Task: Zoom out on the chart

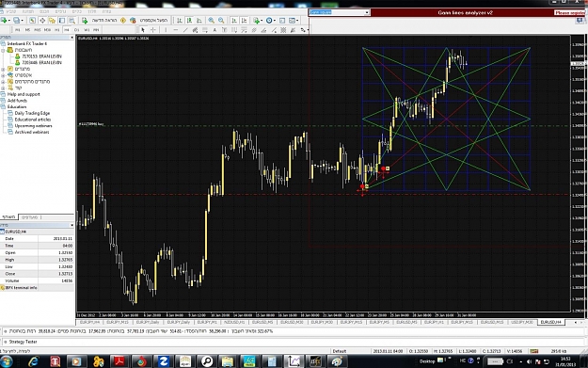Action: click(221, 21)
